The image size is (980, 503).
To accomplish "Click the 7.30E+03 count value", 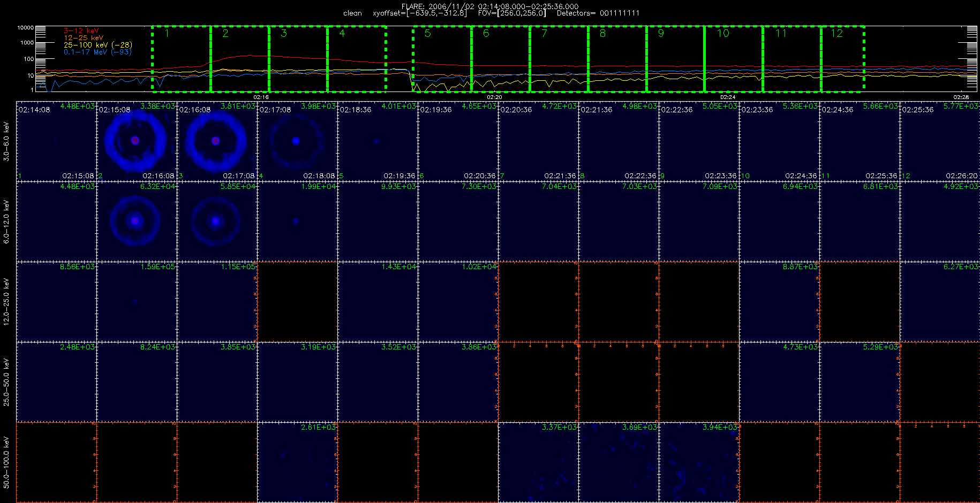I will point(479,187).
